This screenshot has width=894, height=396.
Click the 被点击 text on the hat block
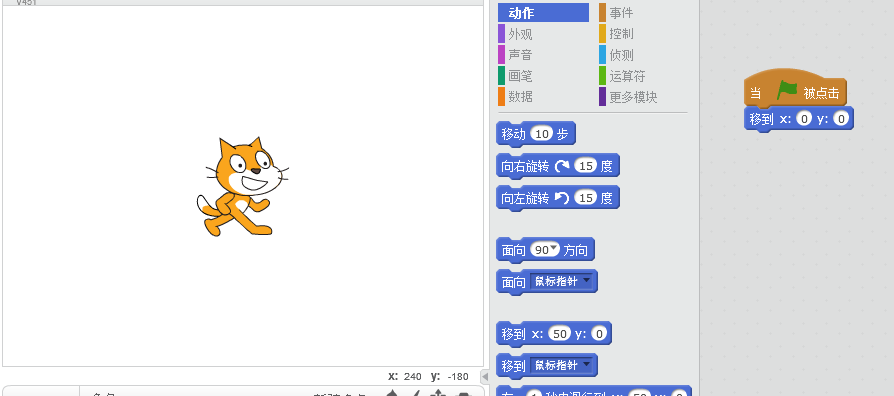821,93
